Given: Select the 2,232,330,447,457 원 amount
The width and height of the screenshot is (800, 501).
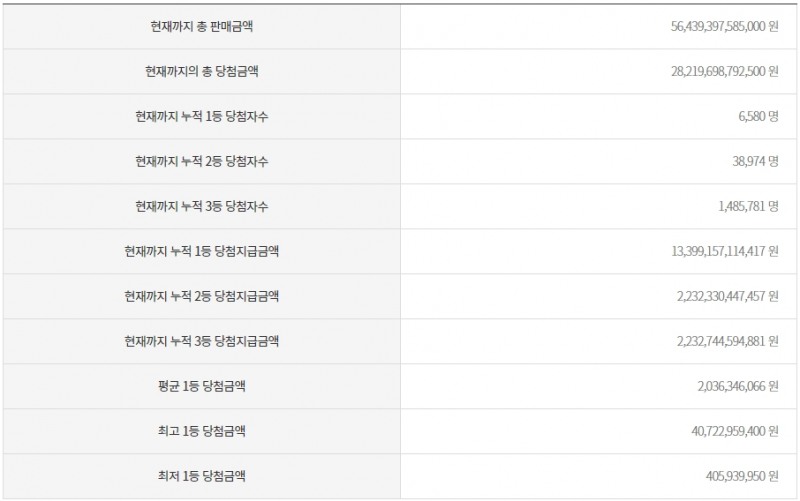Looking at the screenshot, I should pyautogui.click(x=720, y=296).
